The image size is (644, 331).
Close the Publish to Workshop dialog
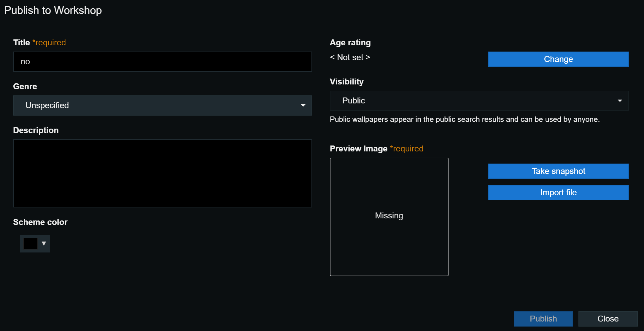[x=608, y=319]
